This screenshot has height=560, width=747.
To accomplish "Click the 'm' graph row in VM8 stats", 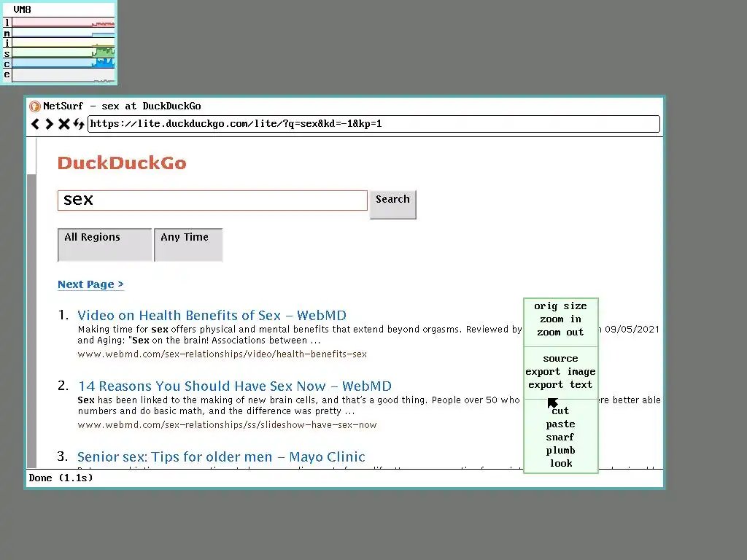I will click(x=59, y=33).
